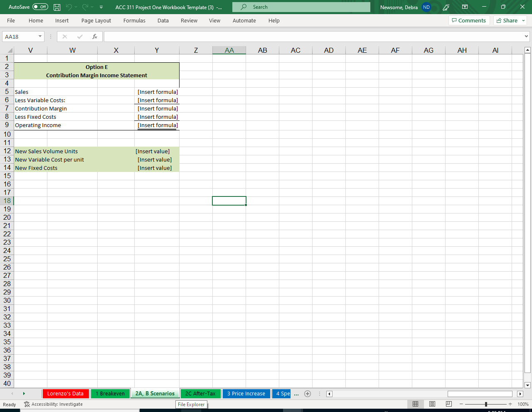Click the ND account avatar
The width and height of the screenshot is (532, 412).
426,7
